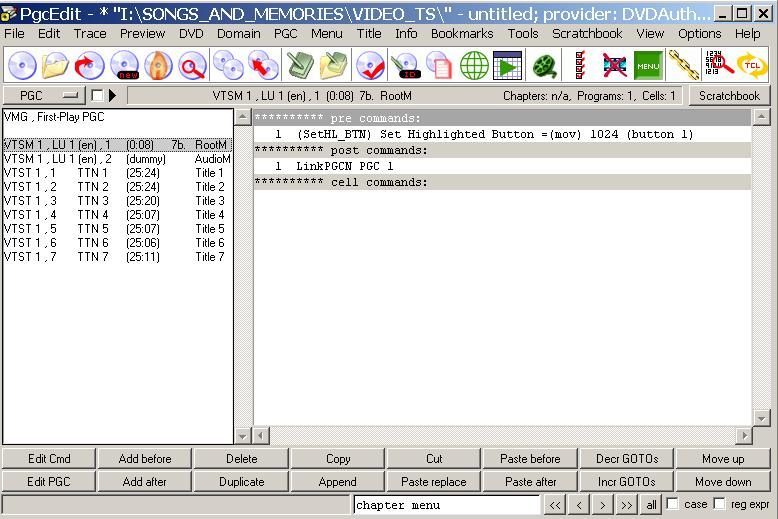Click the Edit Cmd button

click(49, 459)
